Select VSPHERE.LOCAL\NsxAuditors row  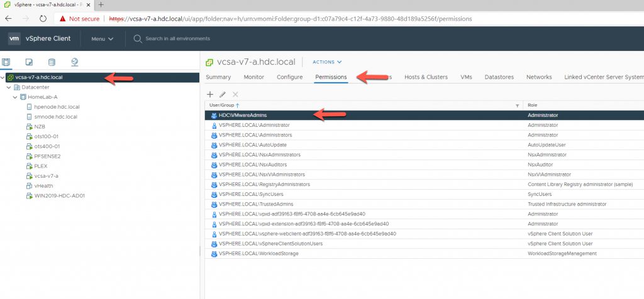(x=424, y=165)
